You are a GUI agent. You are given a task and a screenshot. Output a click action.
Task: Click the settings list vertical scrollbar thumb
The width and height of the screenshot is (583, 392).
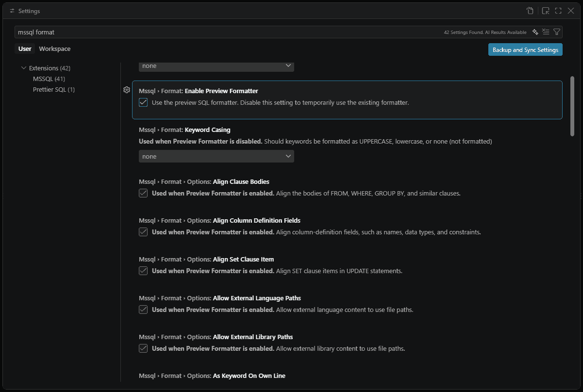pos(573,106)
